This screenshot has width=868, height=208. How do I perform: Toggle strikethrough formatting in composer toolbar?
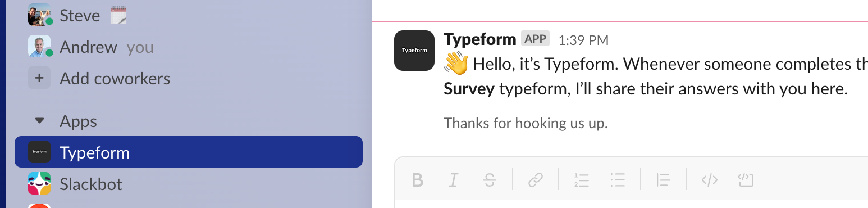pyautogui.click(x=489, y=180)
